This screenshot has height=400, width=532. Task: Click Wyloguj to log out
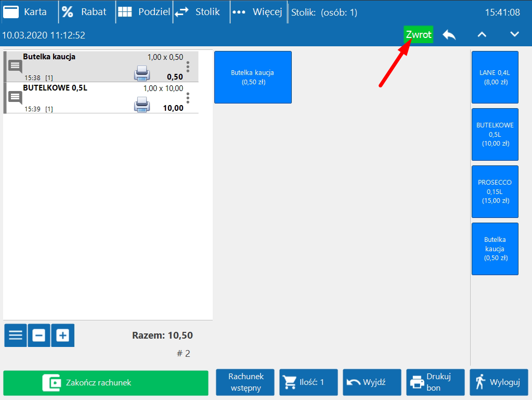coord(498,382)
